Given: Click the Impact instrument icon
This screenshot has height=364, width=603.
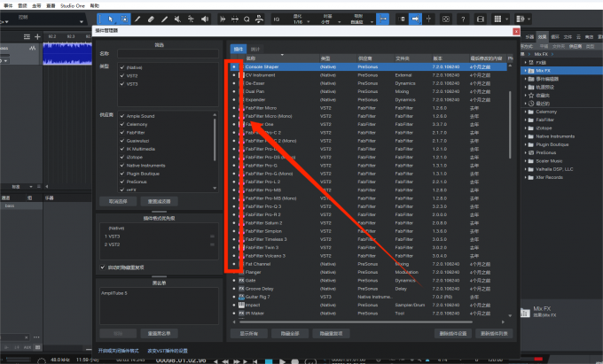Looking at the screenshot, I should tap(241, 305).
